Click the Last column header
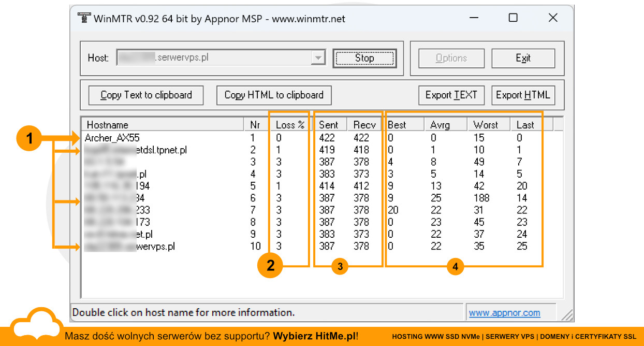The image size is (644, 346). tap(532, 125)
